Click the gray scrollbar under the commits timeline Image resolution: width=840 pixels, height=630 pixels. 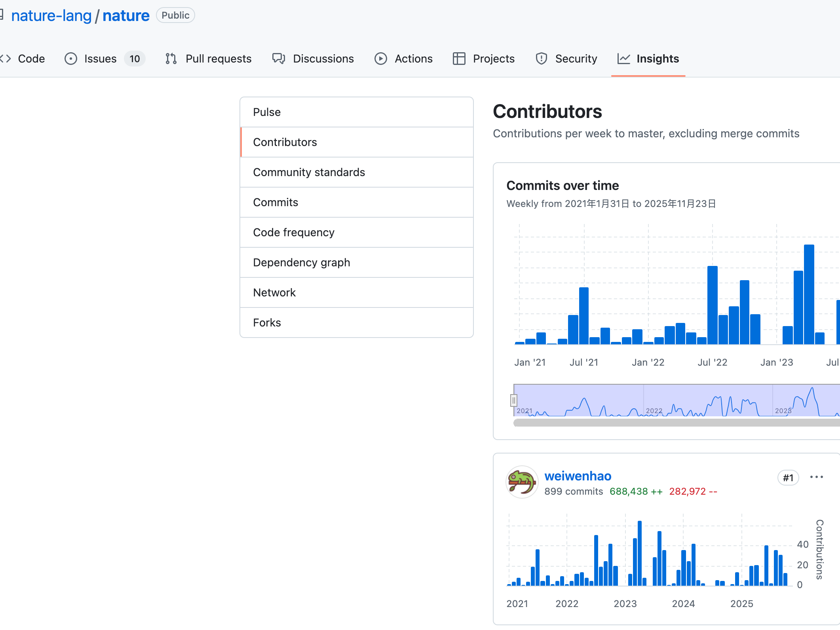point(673,423)
